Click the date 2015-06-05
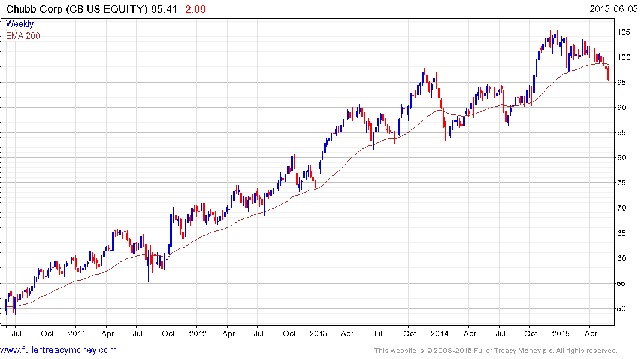Viewport: 644px width, 359px height. [613, 9]
